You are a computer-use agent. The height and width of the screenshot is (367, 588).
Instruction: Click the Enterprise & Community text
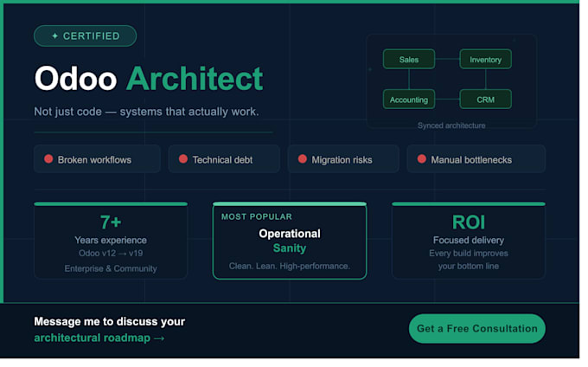[x=111, y=268]
